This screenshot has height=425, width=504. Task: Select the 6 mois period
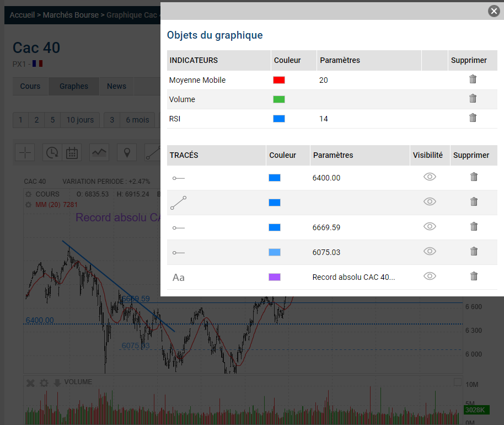click(x=137, y=120)
